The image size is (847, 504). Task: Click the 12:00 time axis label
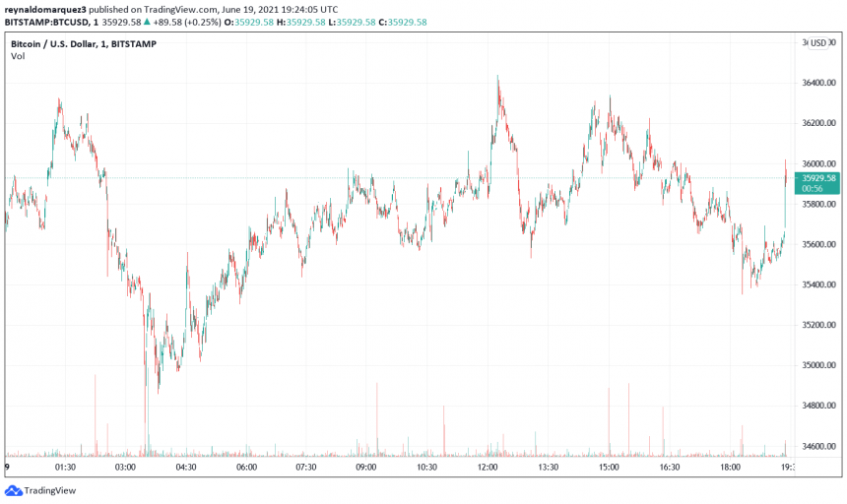pos(488,468)
